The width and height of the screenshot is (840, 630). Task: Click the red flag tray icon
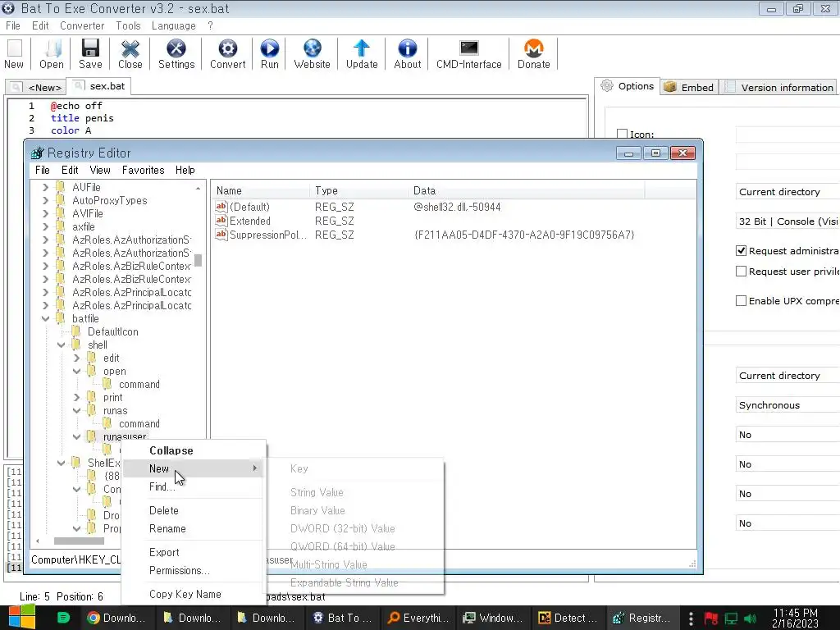pos(711,619)
